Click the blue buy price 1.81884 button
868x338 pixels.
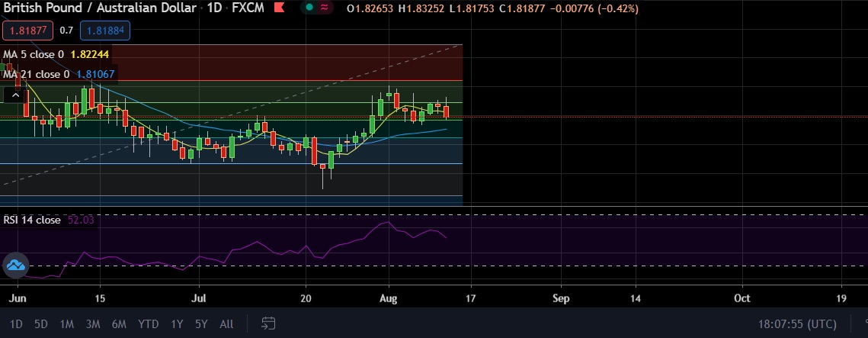pyautogui.click(x=105, y=31)
